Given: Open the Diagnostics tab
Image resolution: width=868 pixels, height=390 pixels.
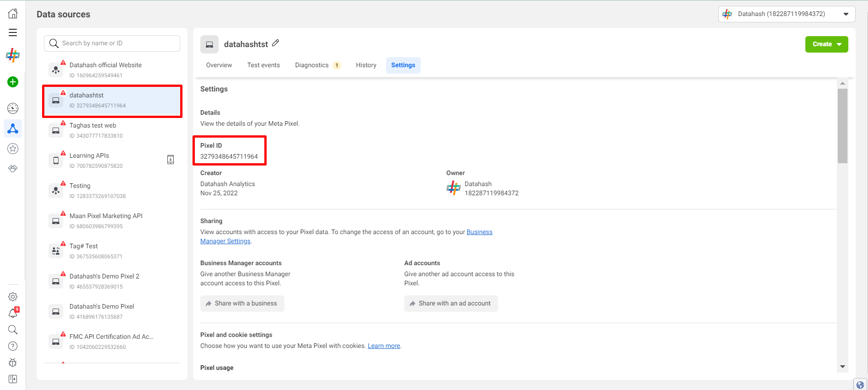Looking at the screenshot, I should pos(317,65).
